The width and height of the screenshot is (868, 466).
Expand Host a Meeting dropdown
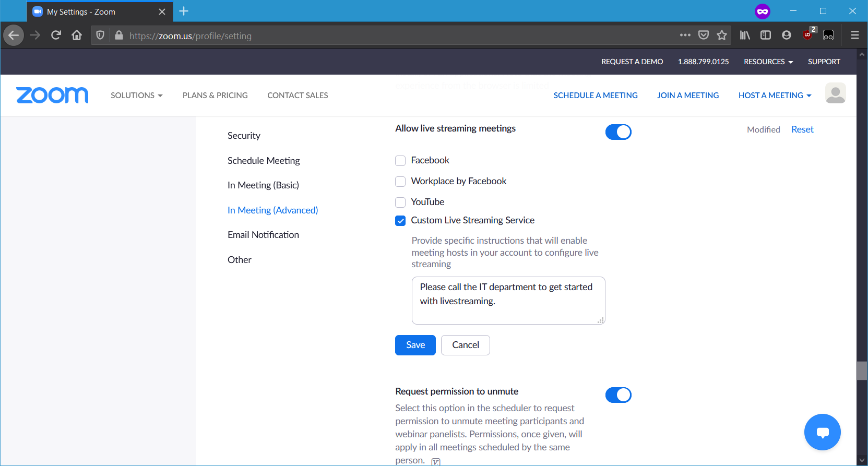click(x=775, y=95)
